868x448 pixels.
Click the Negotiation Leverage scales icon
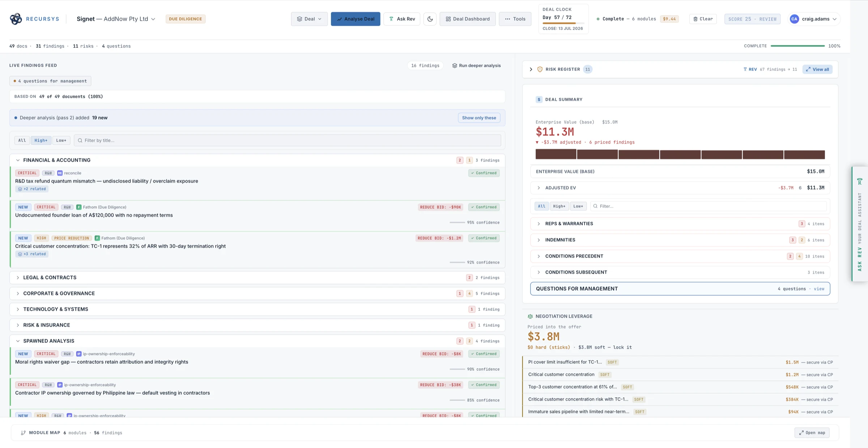coord(530,316)
